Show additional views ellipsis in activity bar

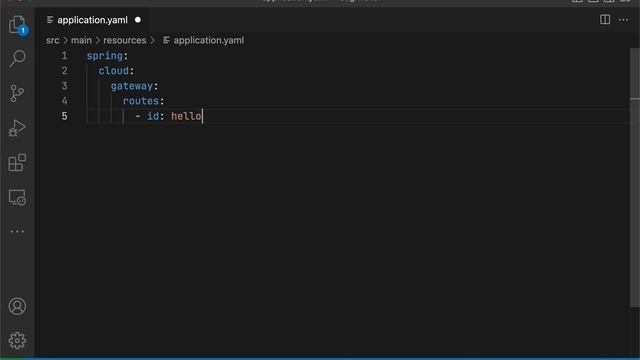point(17,231)
